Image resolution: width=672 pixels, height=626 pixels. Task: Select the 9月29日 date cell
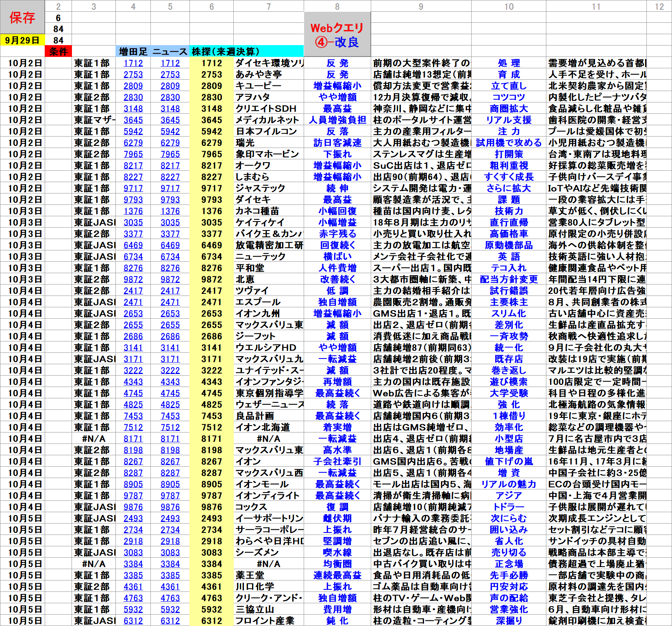coord(22,40)
